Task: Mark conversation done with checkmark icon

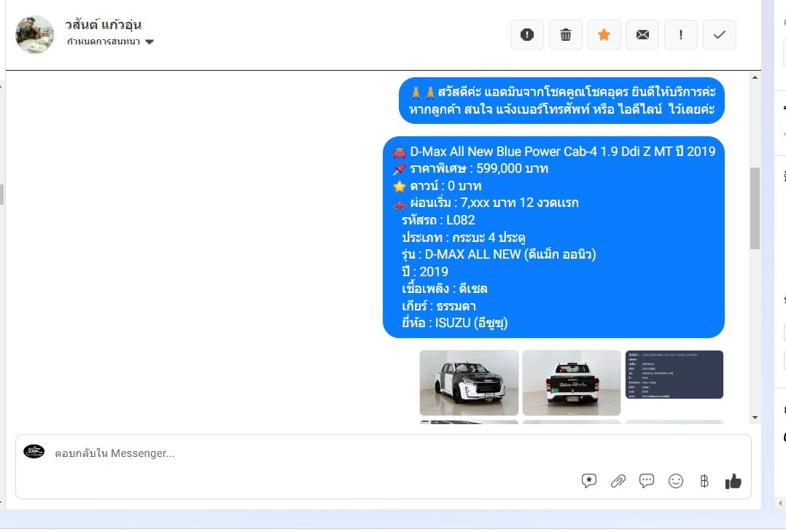Action: pyautogui.click(x=720, y=34)
